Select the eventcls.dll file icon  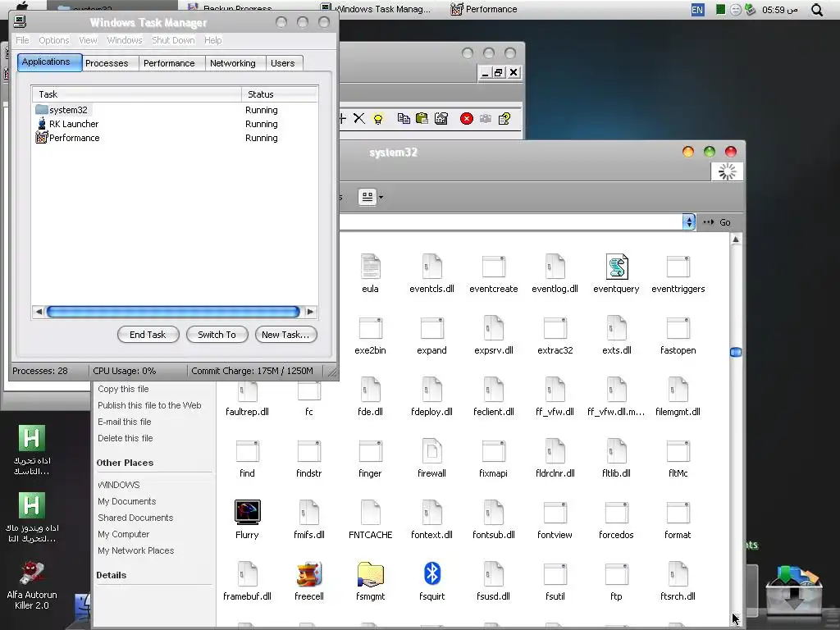click(431, 267)
